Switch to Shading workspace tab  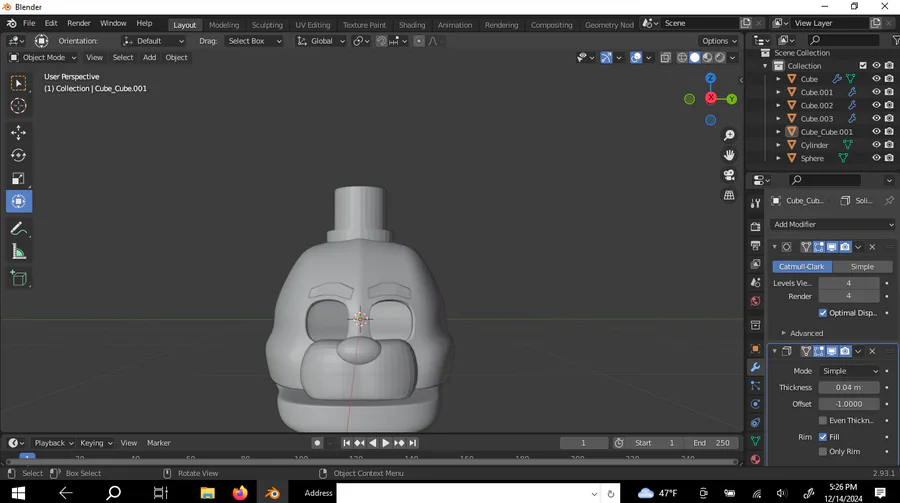412,25
